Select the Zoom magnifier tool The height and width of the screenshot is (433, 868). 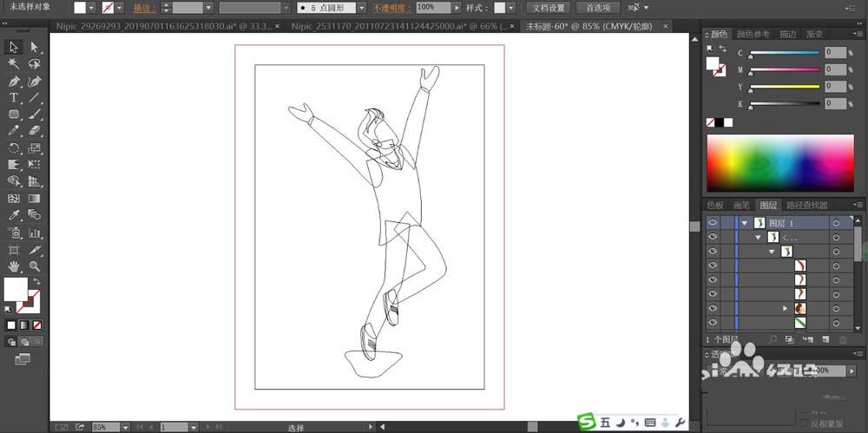click(35, 266)
